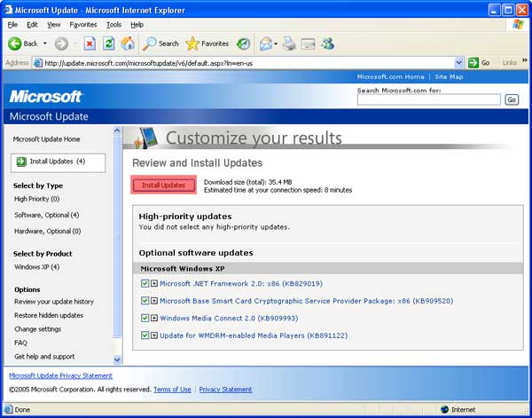Uncheck the WMDRM-enabled Media Players checkbox
The image size is (532, 418).
(x=145, y=335)
